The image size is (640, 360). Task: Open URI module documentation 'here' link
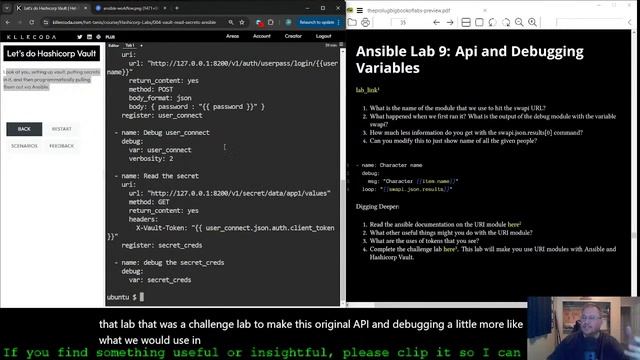pyautogui.click(x=513, y=224)
